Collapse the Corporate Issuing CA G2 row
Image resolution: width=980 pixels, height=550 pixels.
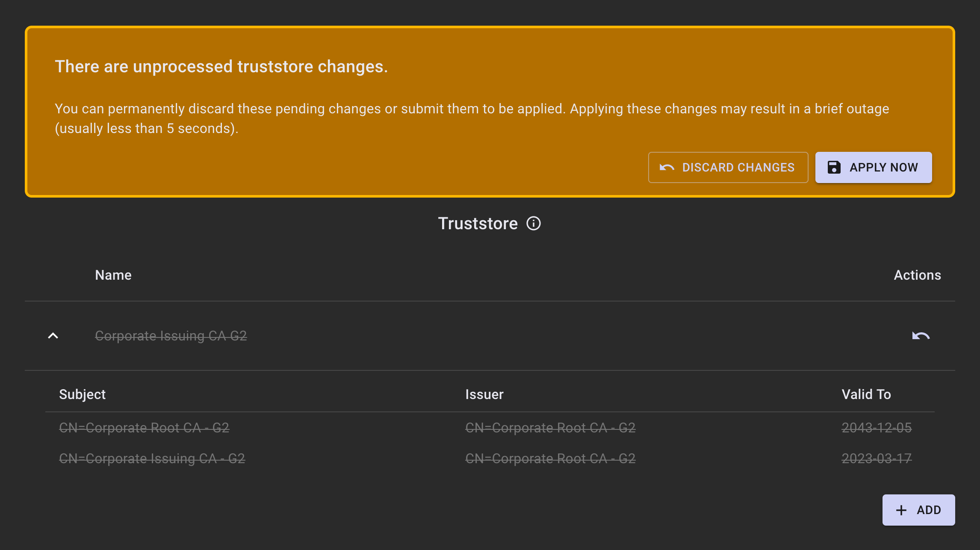(53, 336)
